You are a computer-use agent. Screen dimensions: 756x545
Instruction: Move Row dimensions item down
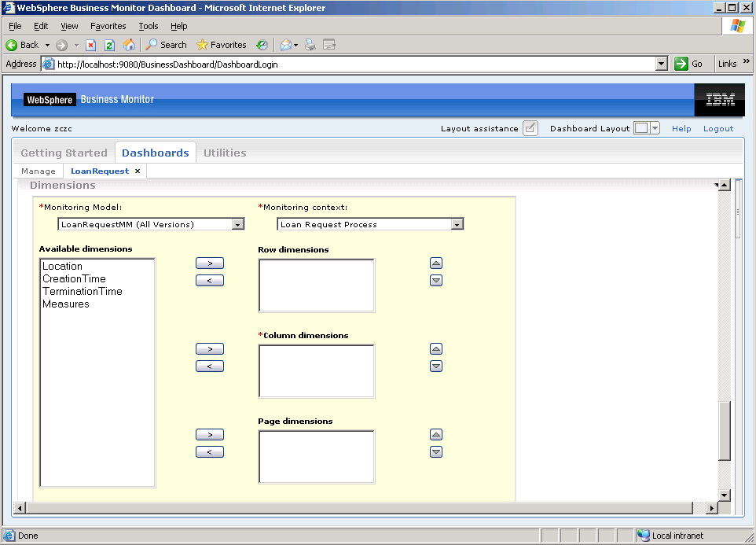tap(436, 280)
